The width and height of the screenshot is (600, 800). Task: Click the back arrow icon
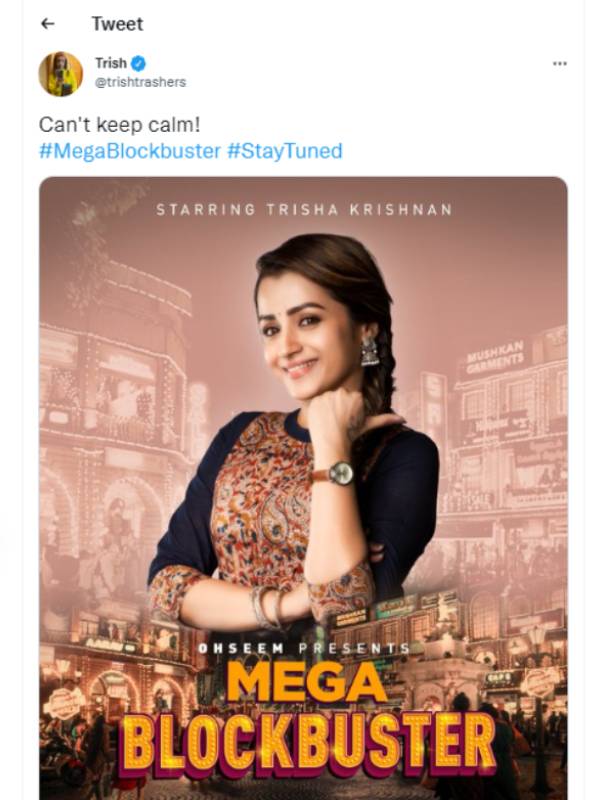[48, 24]
